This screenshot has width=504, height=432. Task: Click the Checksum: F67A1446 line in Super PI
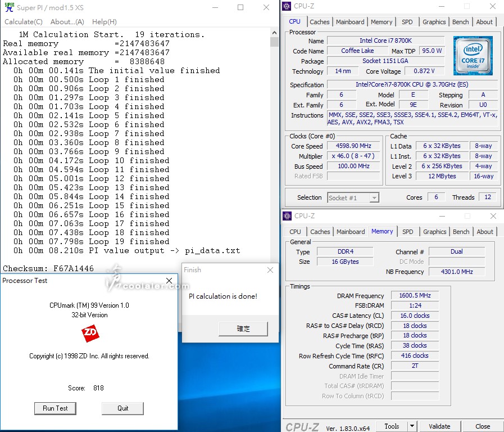tap(48, 268)
